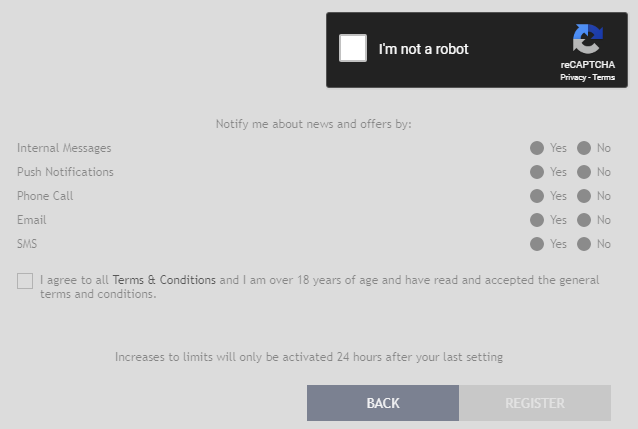Screen dimensions: 638x429
Task: Click the Yes label beside Email
Action: tap(558, 220)
